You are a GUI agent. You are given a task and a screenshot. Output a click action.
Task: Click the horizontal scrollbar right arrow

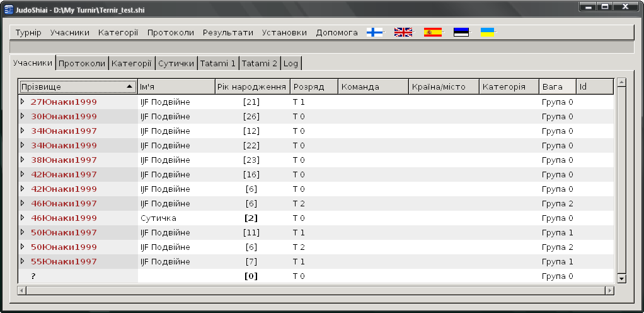click(x=609, y=290)
